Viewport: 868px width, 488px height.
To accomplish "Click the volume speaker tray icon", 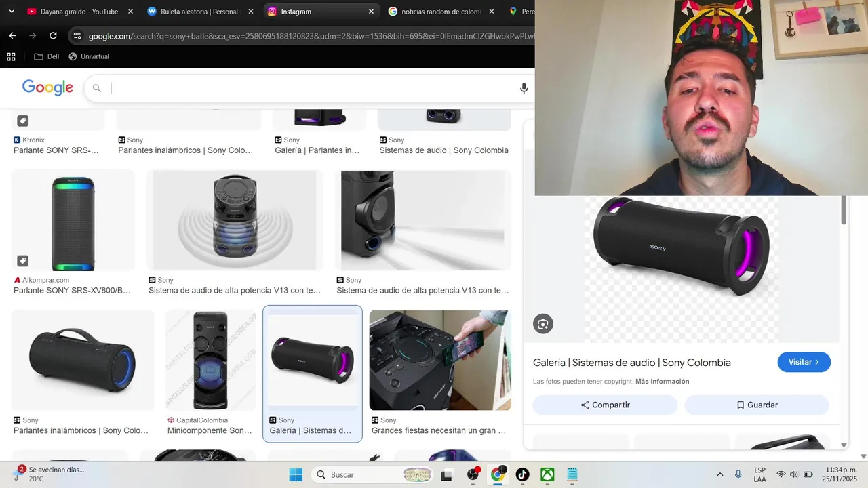I will point(794,474).
